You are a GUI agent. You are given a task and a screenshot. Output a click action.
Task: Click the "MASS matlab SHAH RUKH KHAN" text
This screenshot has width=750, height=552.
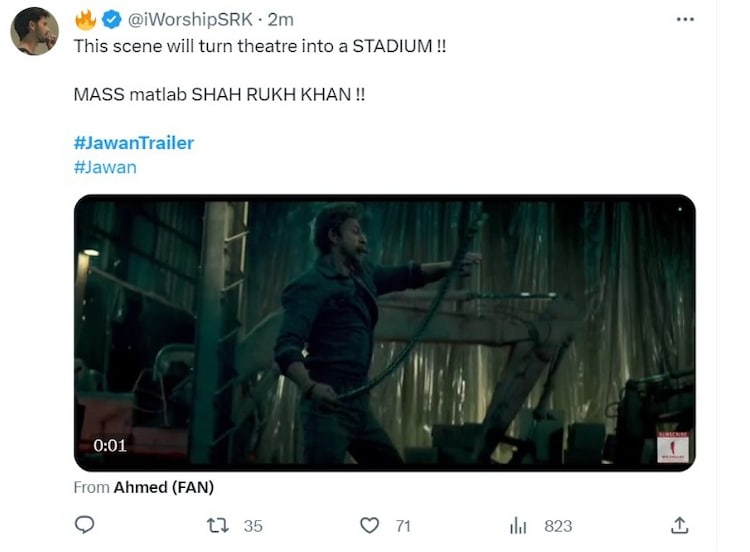pyautogui.click(x=227, y=95)
